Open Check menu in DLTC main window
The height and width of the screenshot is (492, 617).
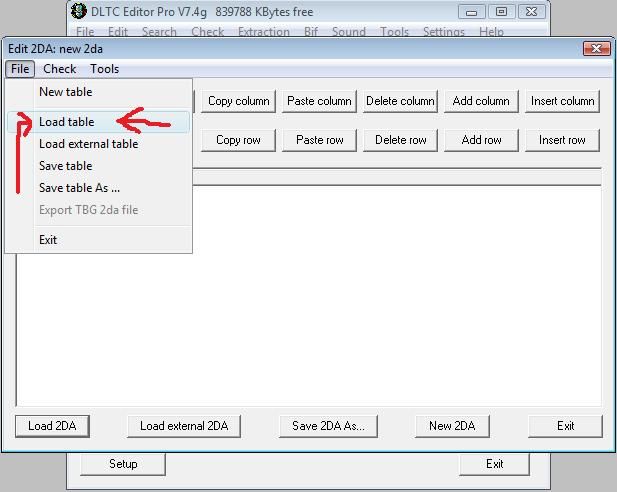coord(207,31)
